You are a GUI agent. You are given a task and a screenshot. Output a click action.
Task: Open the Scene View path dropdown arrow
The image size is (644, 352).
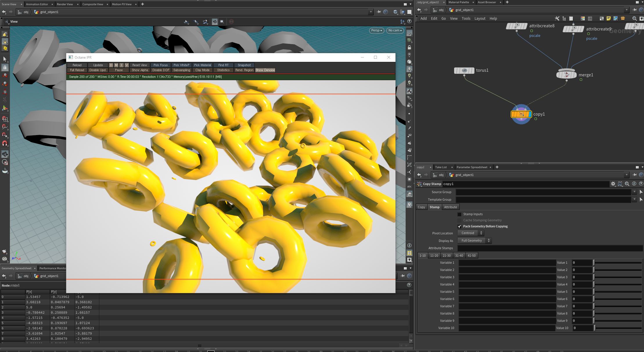370,12
